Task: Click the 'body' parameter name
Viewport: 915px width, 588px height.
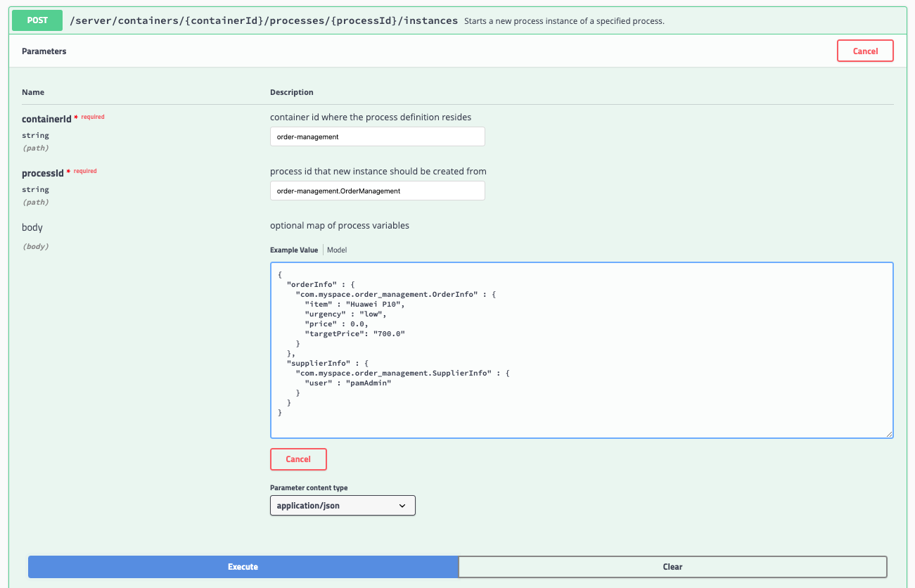Action: click(x=32, y=227)
